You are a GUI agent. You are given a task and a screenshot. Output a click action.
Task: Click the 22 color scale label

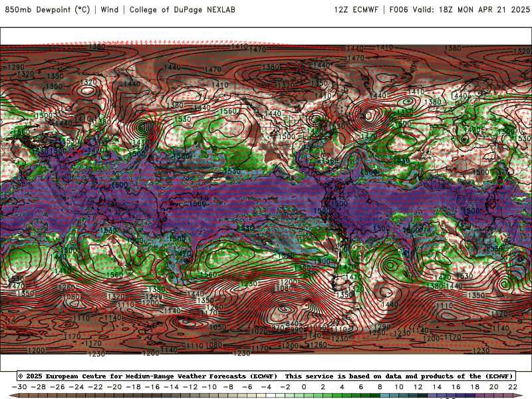pyautogui.click(x=513, y=387)
